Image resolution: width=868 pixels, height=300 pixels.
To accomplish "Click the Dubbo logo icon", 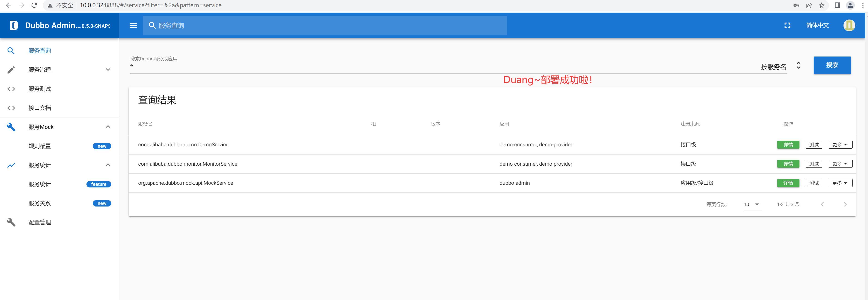I will pyautogui.click(x=14, y=25).
